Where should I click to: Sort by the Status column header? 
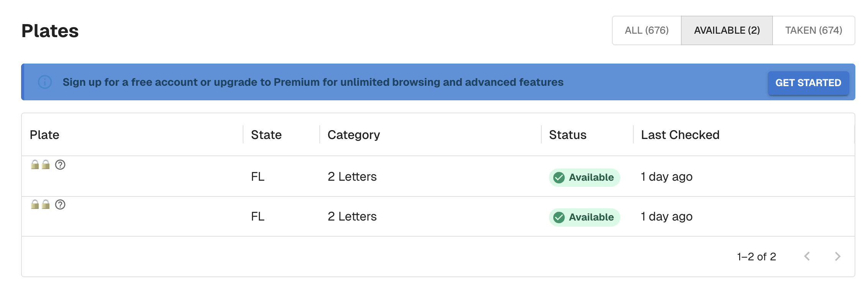[567, 135]
